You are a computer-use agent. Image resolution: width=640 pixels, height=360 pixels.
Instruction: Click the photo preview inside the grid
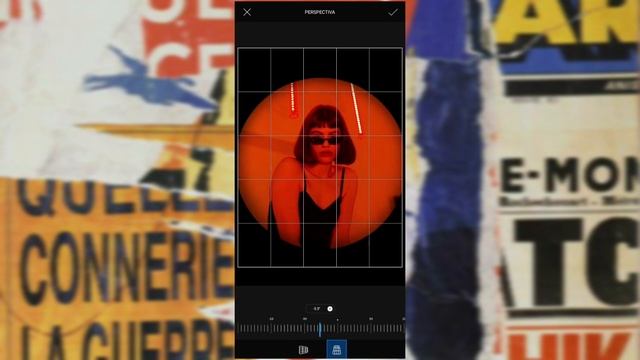pyautogui.click(x=320, y=158)
